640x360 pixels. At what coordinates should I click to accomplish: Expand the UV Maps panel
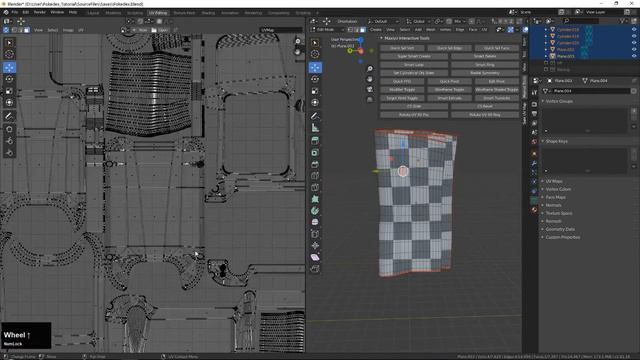(x=554, y=181)
